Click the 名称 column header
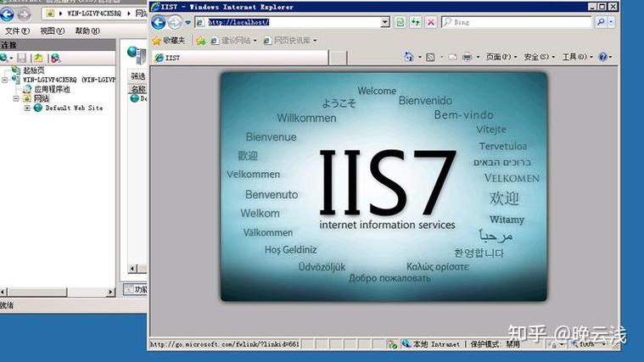 coord(138,89)
